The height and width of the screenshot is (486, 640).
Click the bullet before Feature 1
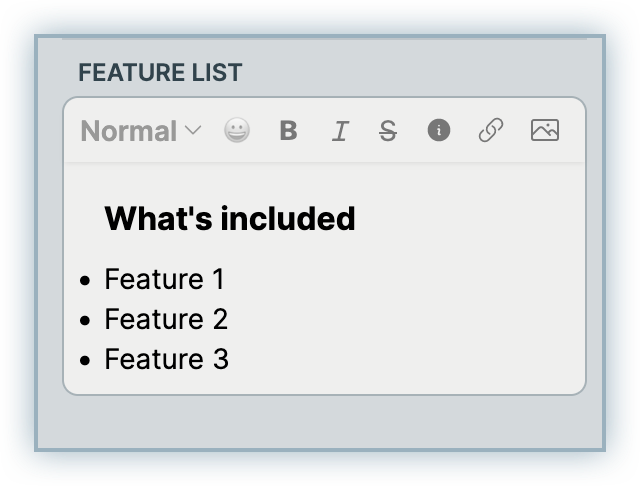85,281
